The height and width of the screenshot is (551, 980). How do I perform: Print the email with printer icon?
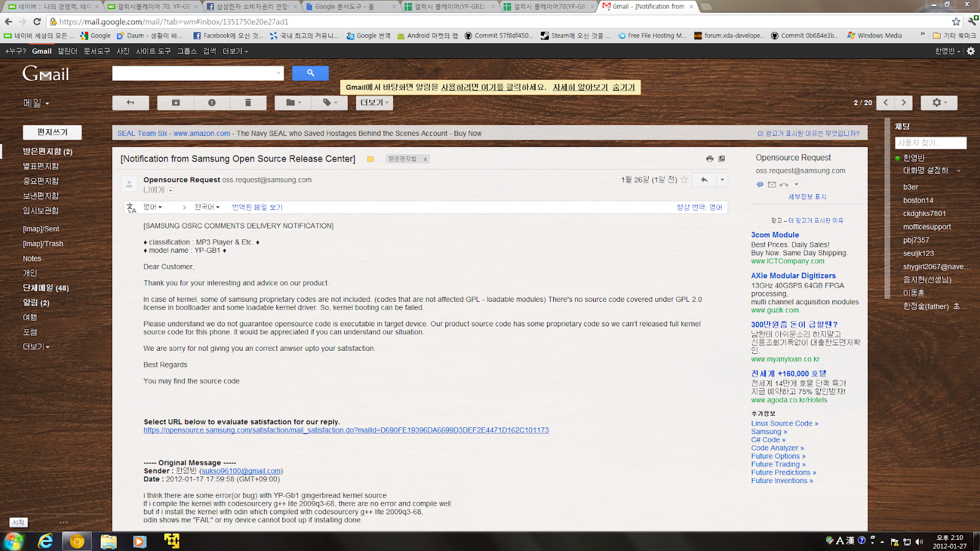709,159
